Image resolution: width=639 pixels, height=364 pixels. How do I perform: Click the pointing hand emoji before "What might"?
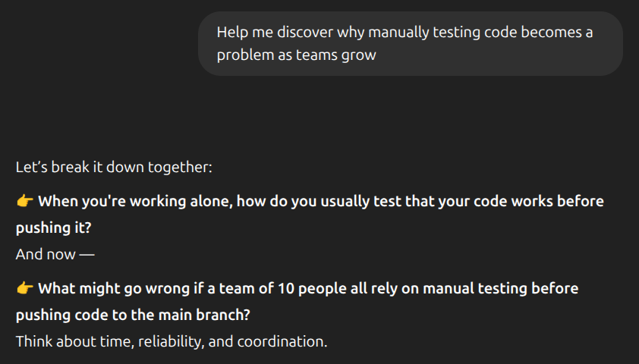[x=24, y=289]
